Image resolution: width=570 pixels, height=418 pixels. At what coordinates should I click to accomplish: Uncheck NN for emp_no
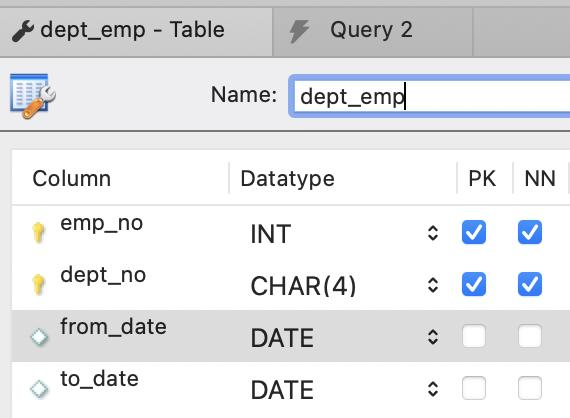tap(530, 232)
